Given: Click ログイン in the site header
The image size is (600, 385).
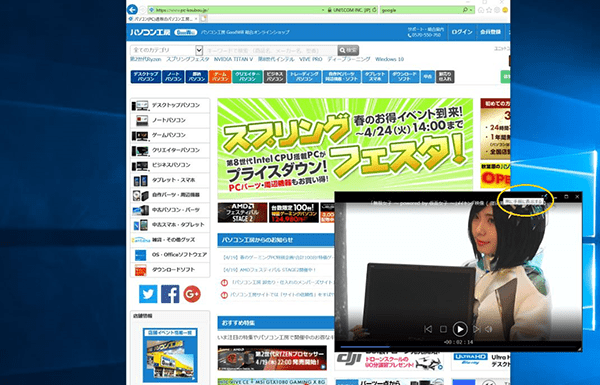Looking at the screenshot, I should pos(462,32).
